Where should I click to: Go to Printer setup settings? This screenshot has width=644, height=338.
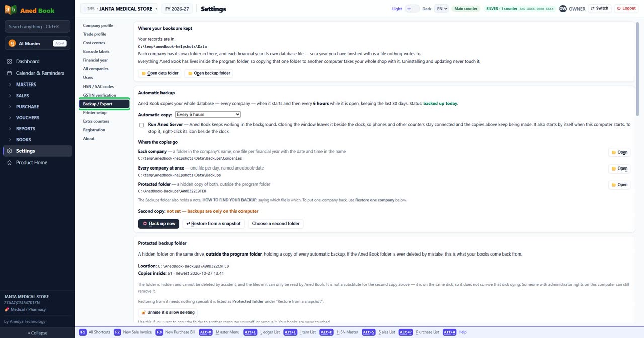[x=95, y=113]
